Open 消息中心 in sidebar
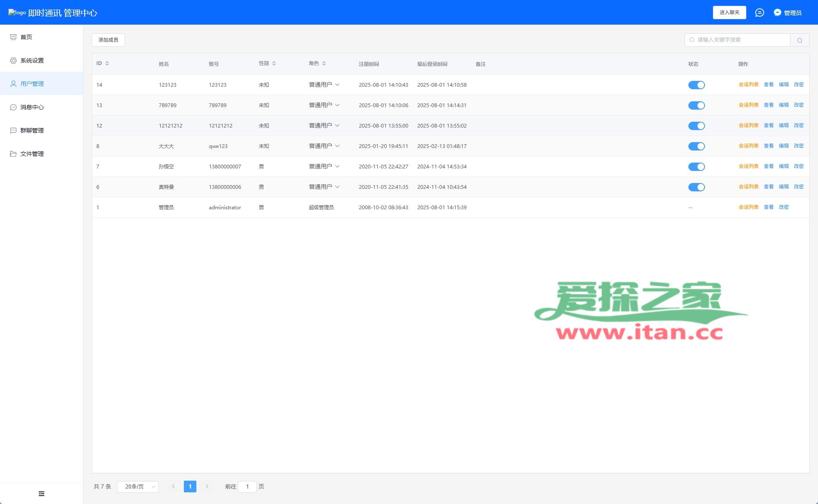Viewport: 818px width, 504px height. (x=41, y=107)
